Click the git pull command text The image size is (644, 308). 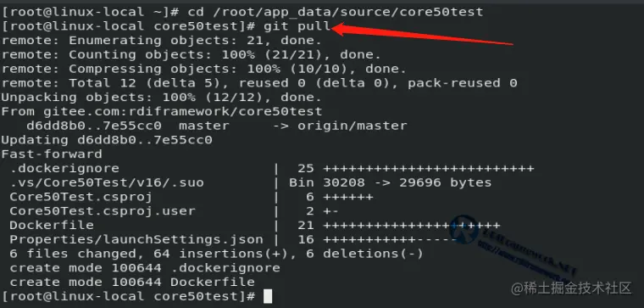tap(297, 26)
